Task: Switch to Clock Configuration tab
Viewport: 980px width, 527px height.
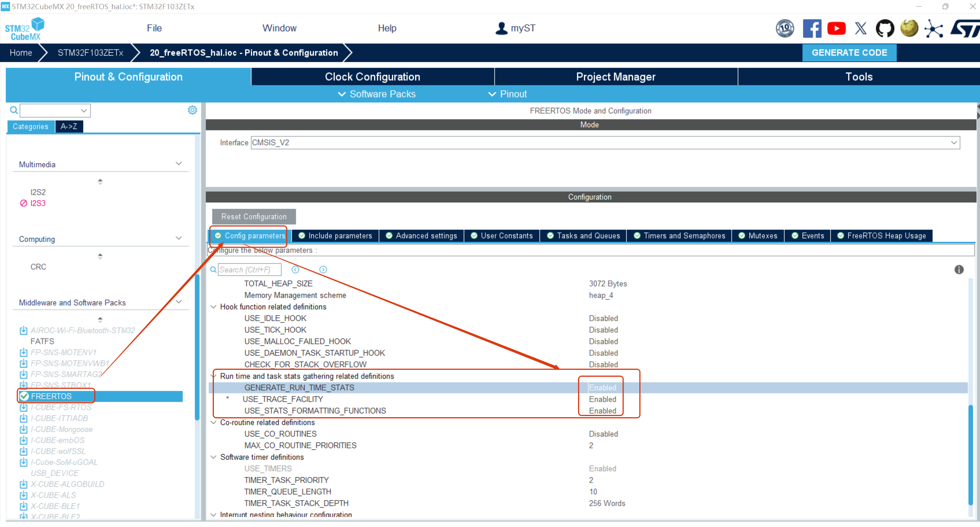Action: (x=372, y=77)
